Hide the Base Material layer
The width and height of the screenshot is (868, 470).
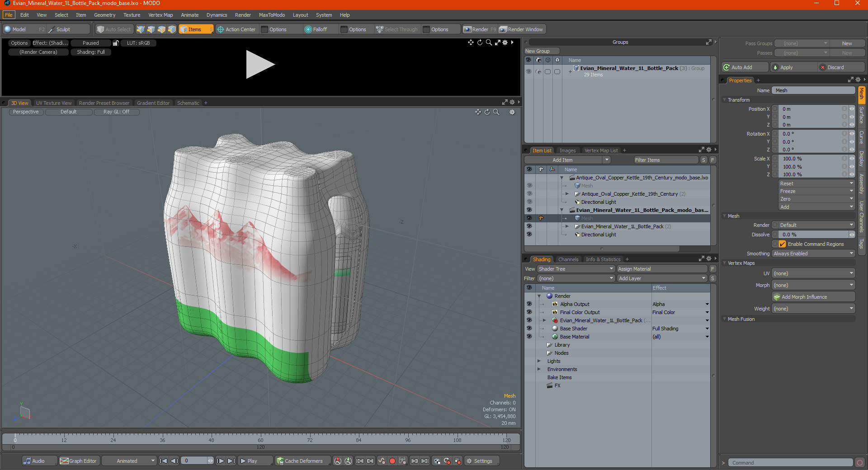click(x=529, y=337)
